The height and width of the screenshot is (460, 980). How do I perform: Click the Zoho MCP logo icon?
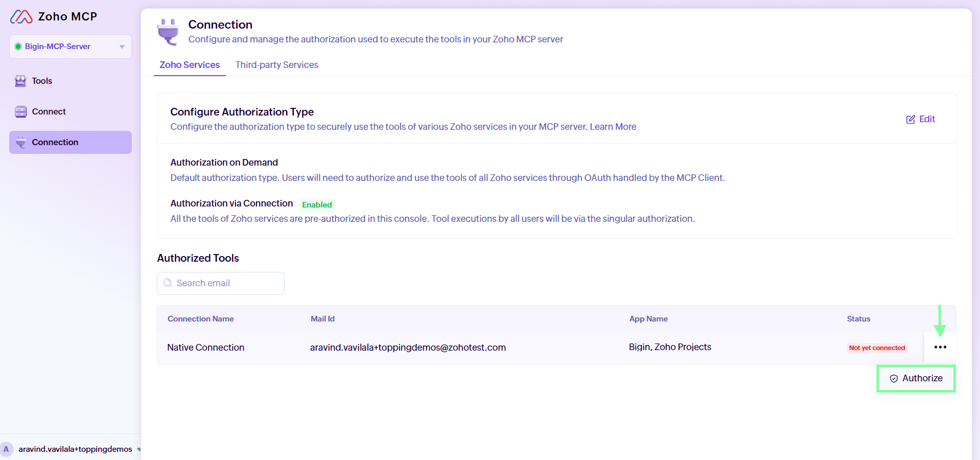coord(21,17)
